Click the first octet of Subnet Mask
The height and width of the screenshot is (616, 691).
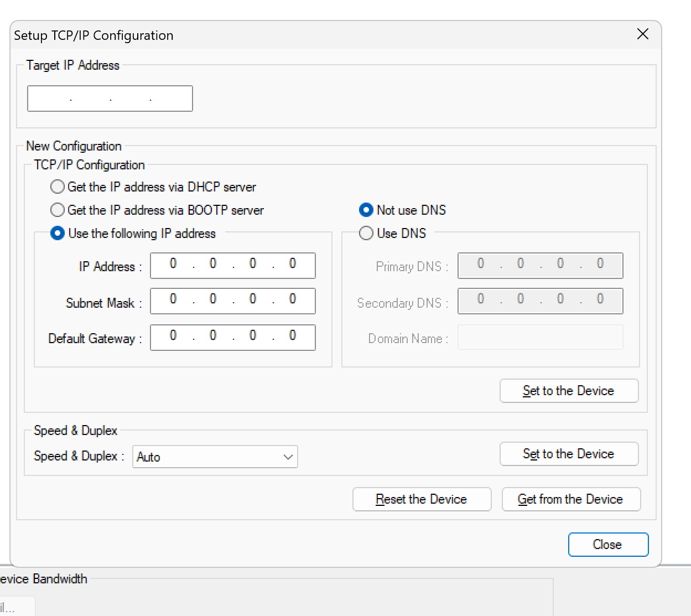click(x=173, y=299)
